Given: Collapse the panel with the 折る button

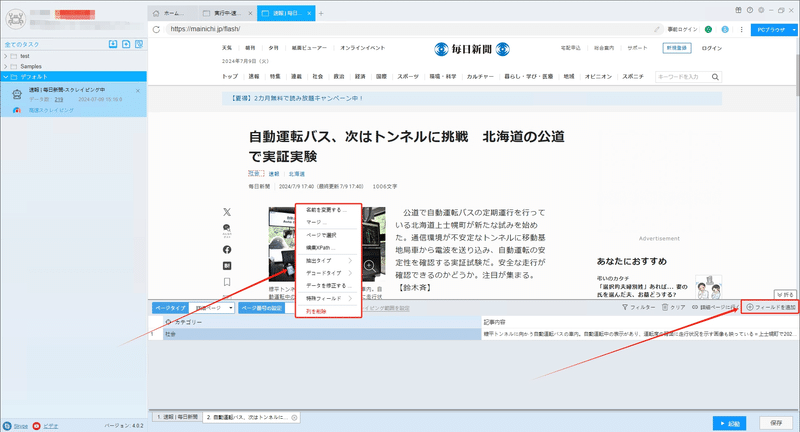Looking at the screenshot, I should coord(785,295).
